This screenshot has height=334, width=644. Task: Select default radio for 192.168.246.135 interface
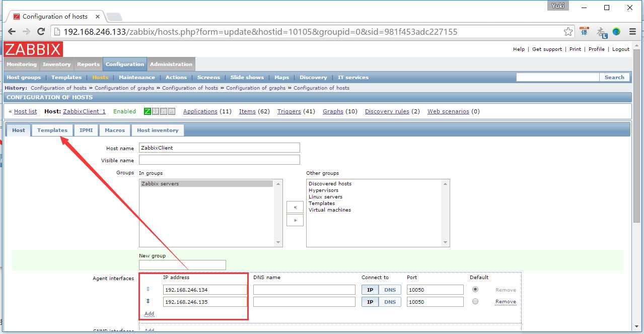(x=475, y=301)
